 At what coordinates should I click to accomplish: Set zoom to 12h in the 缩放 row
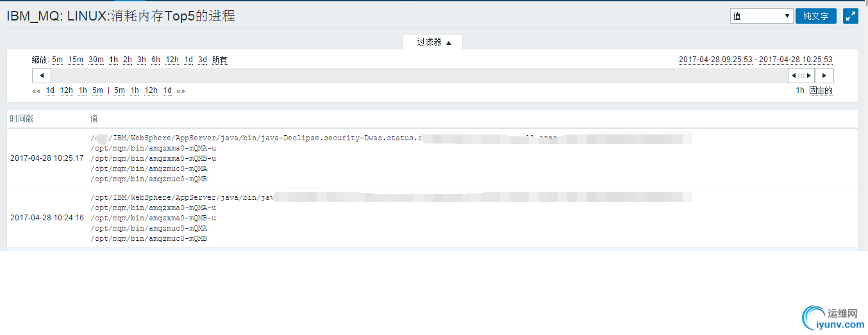[172, 60]
